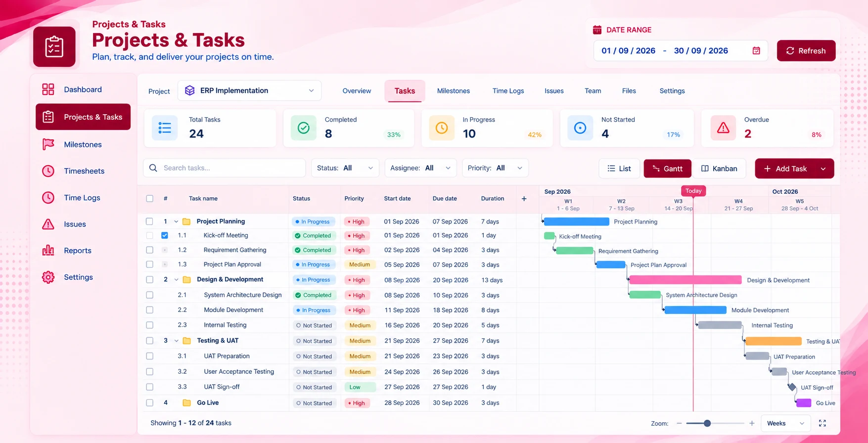
Task: Click the Issues warning triangle icon in sidebar
Action: [x=48, y=224]
